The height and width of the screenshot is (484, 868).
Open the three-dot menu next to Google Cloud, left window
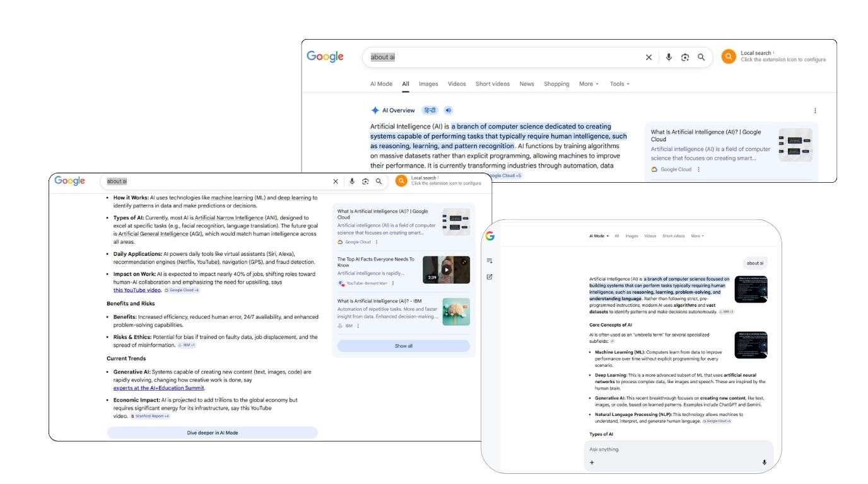[377, 242]
